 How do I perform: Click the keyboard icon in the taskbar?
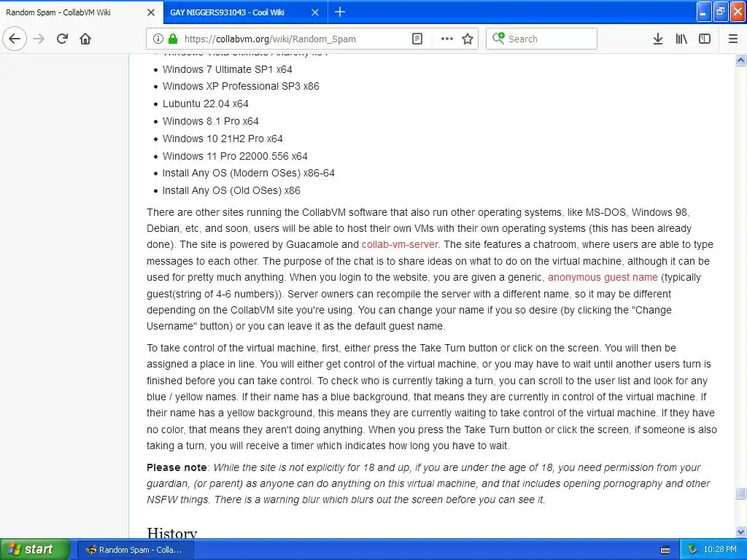pos(665,550)
